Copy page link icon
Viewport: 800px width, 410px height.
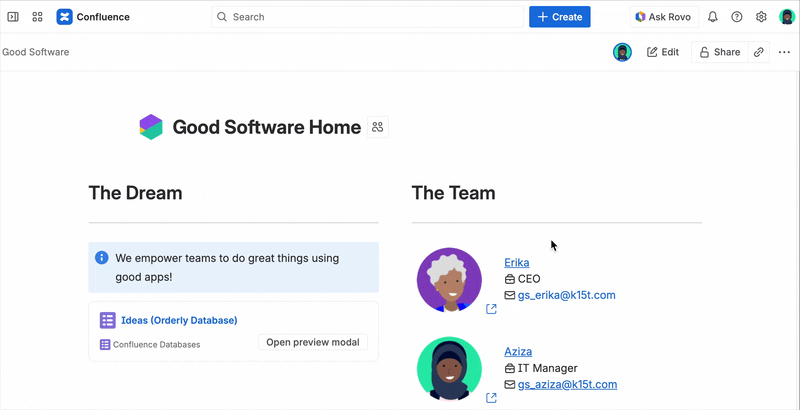(x=759, y=52)
